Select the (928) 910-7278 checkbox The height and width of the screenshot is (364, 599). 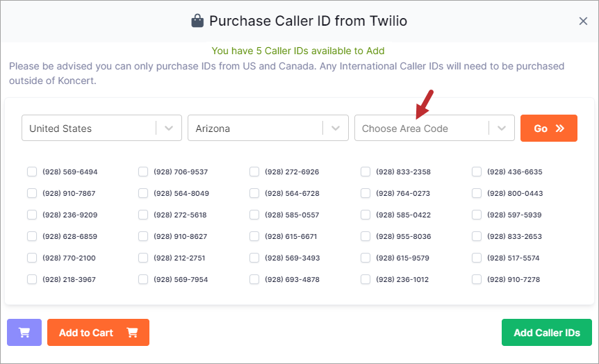pos(477,279)
